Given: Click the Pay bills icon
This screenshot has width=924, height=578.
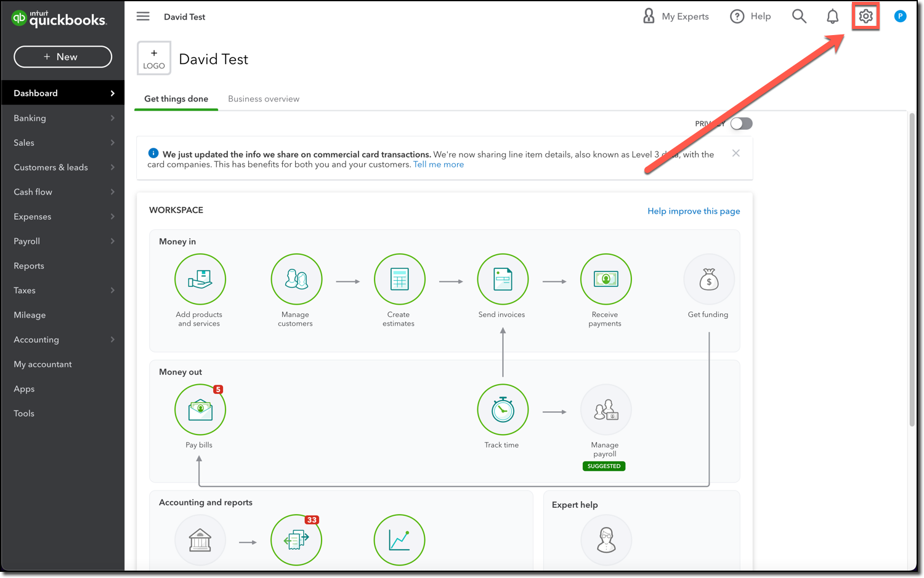Looking at the screenshot, I should pos(200,409).
